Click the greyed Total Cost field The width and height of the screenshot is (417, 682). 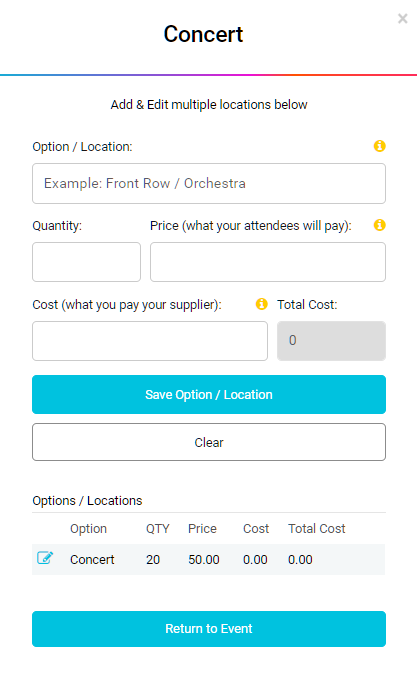click(331, 341)
